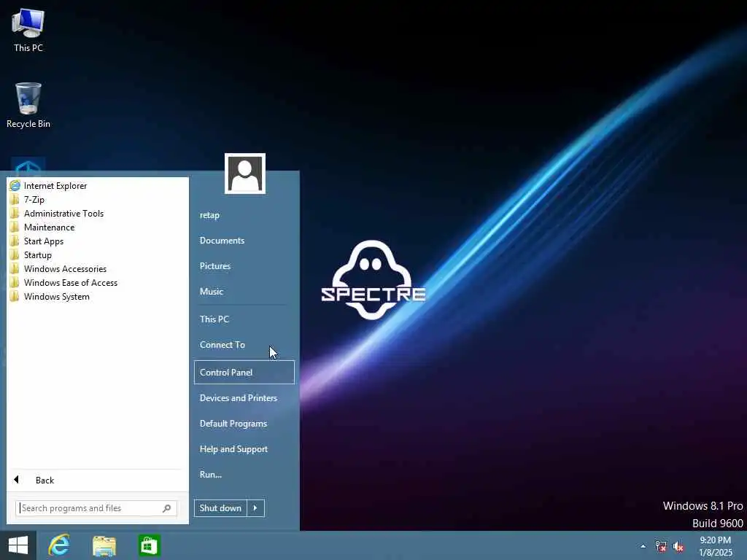Select the Recycle Bin desktop icon
Screen dimensions: 747x560
28,105
